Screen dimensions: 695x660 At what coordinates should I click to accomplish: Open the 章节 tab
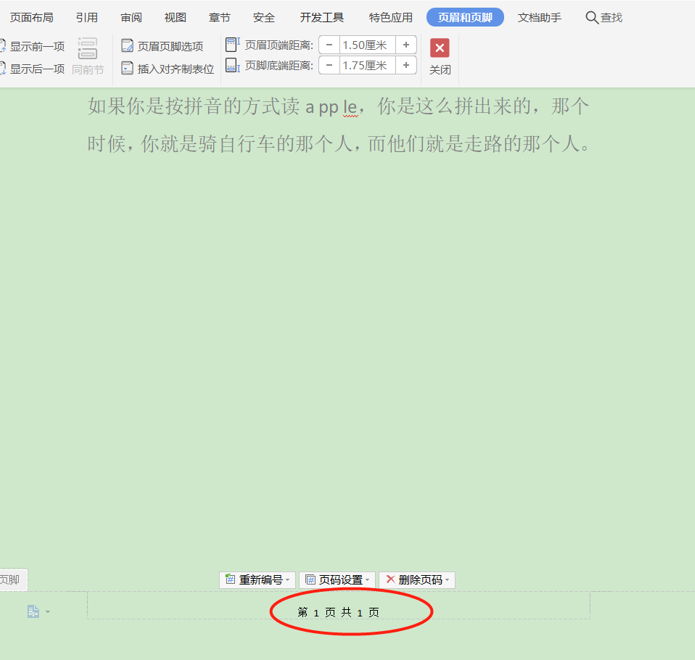[219, 18]
